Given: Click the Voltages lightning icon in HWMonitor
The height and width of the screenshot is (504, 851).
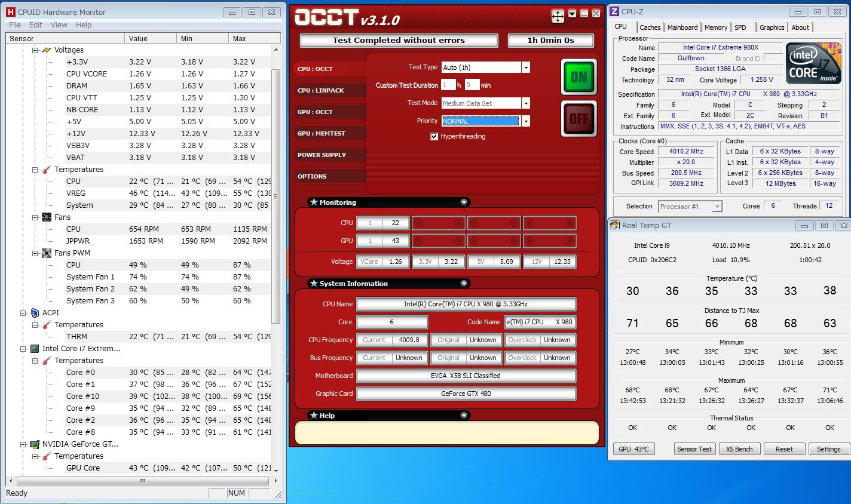Looking at the screenshot, I should pyautogui.click(x=47, y=50).
